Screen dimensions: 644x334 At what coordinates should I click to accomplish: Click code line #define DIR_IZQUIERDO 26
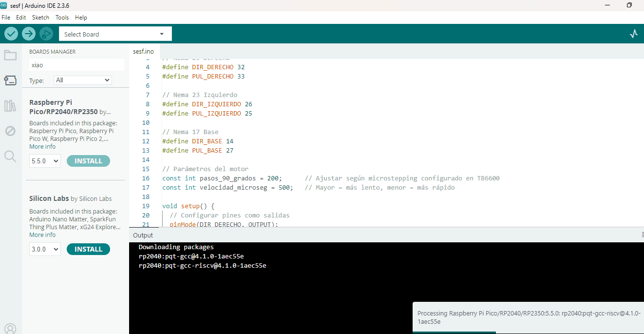coord(207,104)
